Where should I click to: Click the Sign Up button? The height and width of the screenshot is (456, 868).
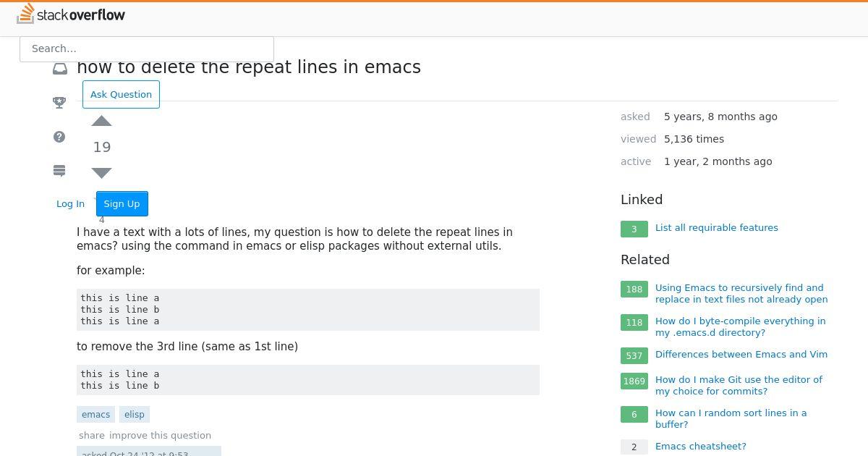click(x=122, y=203)
